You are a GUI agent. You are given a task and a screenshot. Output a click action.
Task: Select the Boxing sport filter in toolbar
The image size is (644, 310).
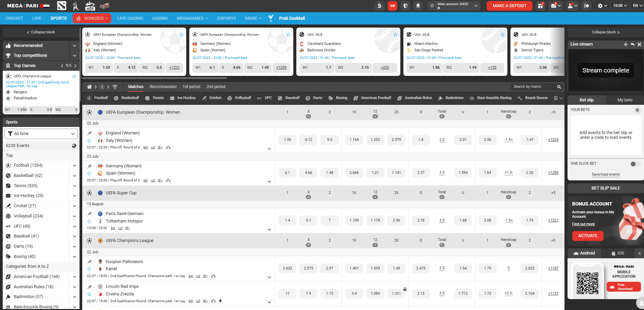tap(338, 98)
